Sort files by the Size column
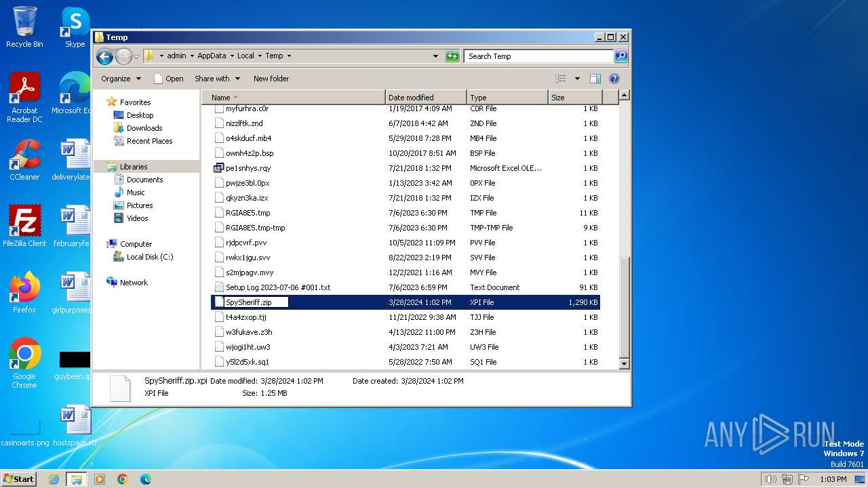This screenshot has height=488, width=868. coord(575,98)
